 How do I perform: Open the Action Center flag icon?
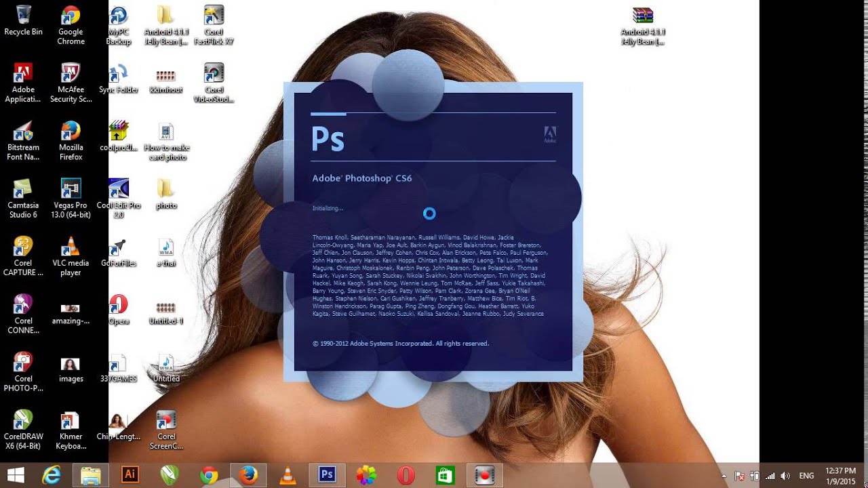740,476
